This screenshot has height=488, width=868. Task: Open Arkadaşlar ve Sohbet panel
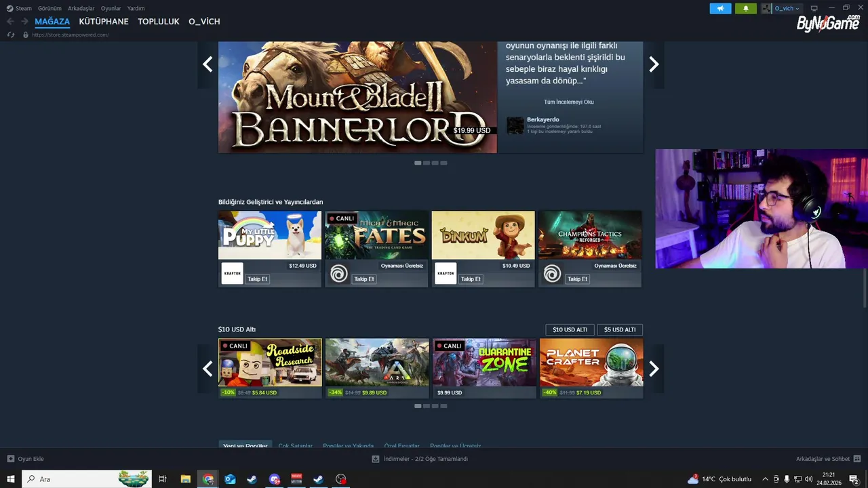pos(828,459)
